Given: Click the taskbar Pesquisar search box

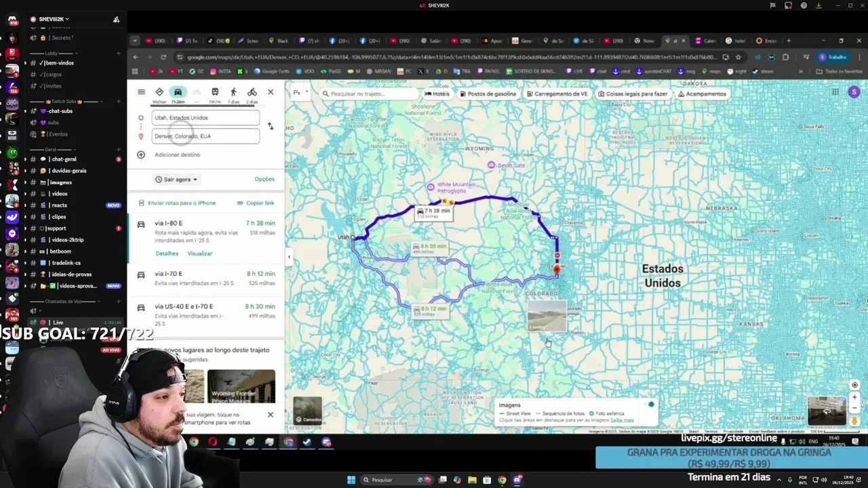Looking at the screenshot, I should coord(397,480).
